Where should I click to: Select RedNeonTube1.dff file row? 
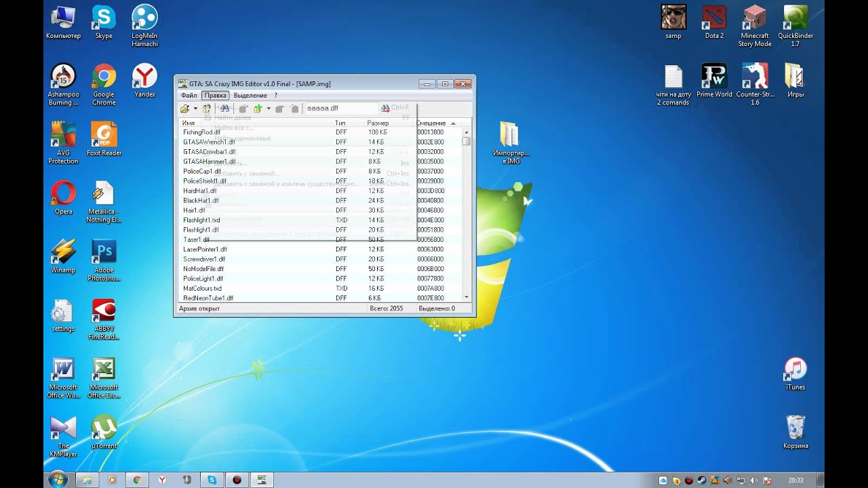coord(320,298)
